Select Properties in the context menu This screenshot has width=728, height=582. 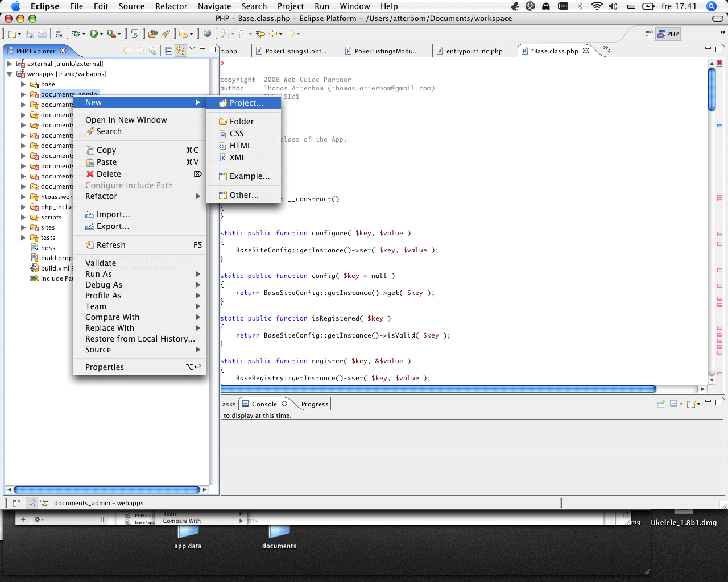tap(140, 367)
